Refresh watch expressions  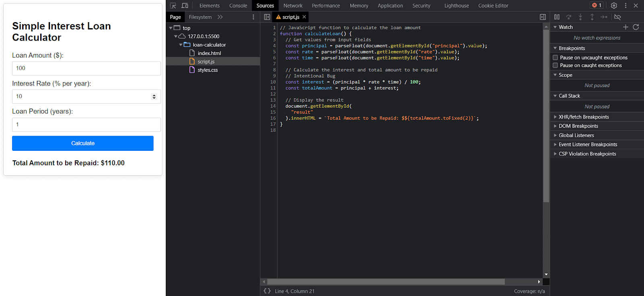[636, 27]
